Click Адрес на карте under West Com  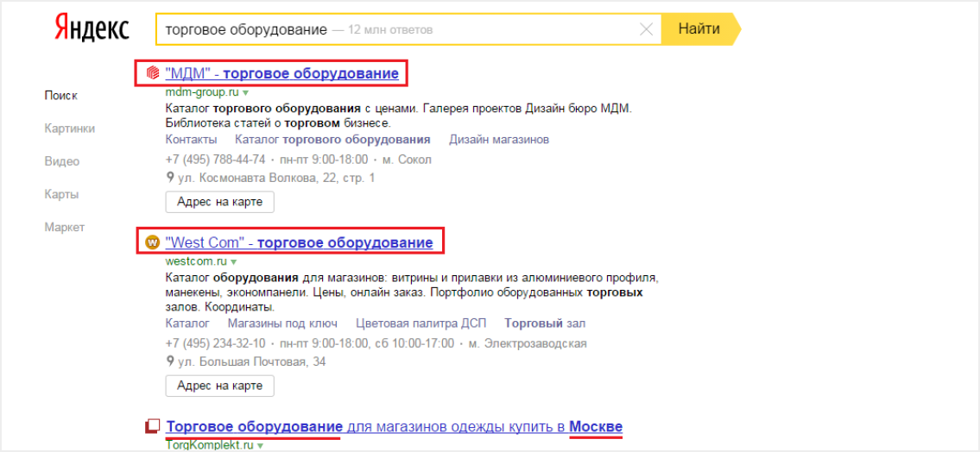219,386
